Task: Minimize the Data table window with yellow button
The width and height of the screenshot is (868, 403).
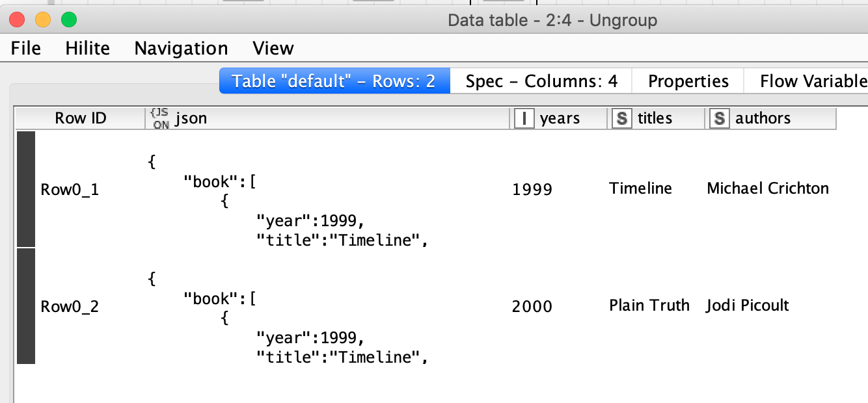Action: (x=42, y=20)
